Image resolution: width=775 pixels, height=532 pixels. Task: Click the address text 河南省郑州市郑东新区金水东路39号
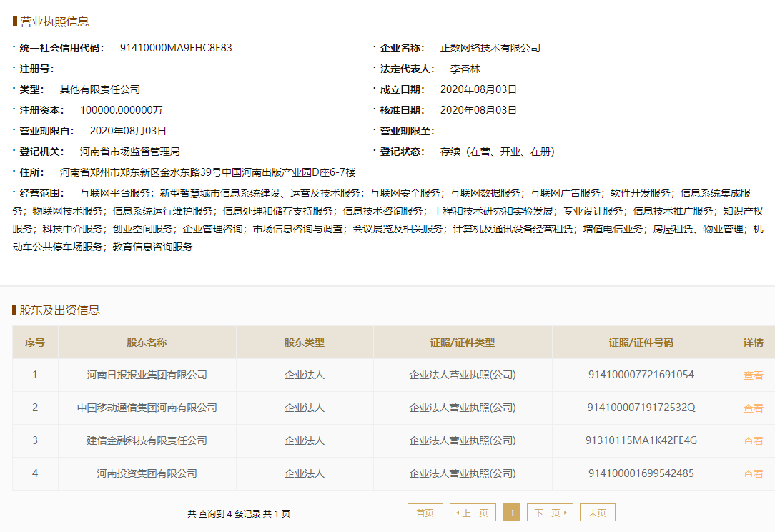[141, 172]
